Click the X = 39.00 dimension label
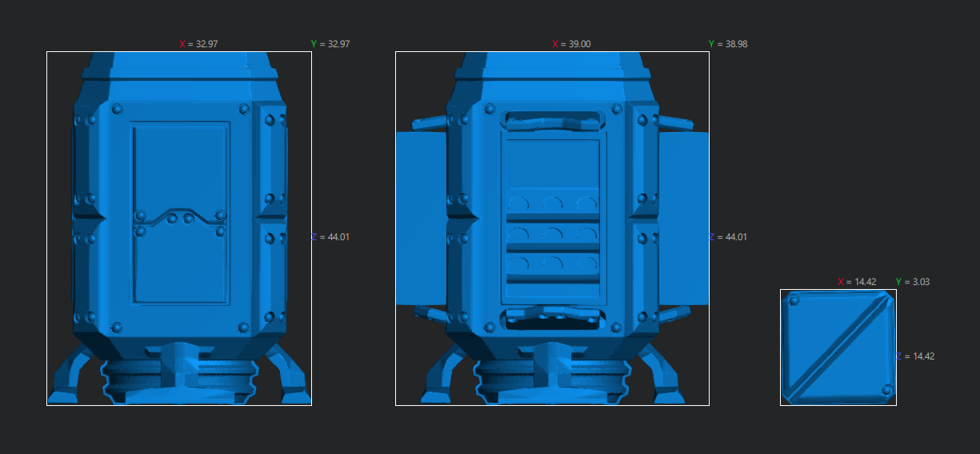Screen dimensions: 980x454 click(571, 44)
